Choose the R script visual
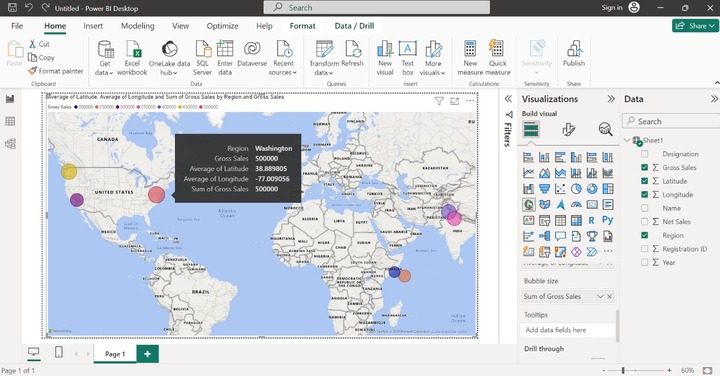720x376 pixels. pos(592,220)
